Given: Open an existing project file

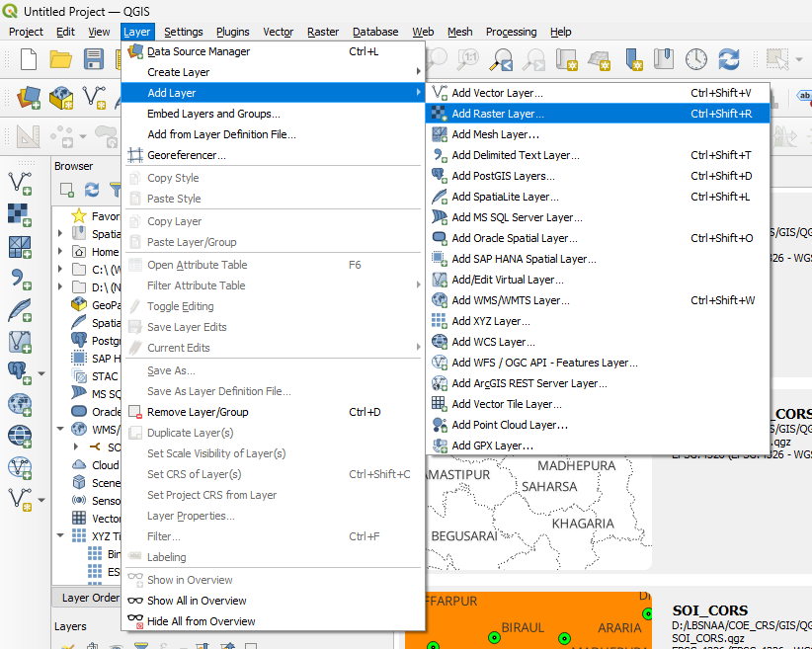Looking at the screenshot, I should click(58, 59).
